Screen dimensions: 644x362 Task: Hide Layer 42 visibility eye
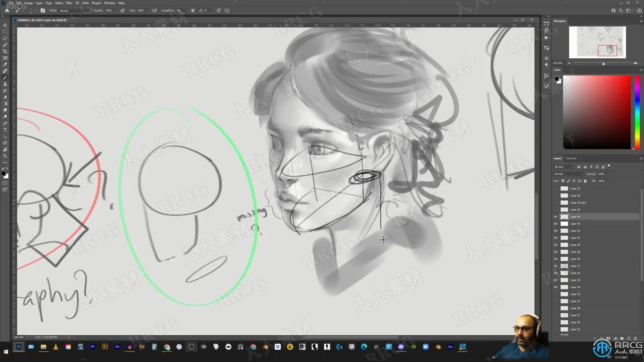click(x=556, y=231)
